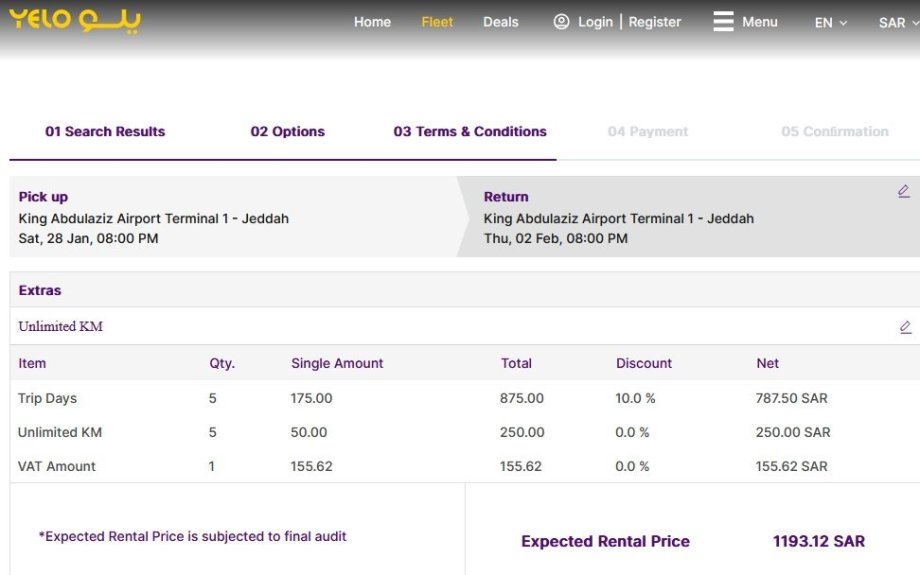This screenshot has height=575, width=920.
Task: Click the 05 Confirmation step
Action: pos(834,131)
